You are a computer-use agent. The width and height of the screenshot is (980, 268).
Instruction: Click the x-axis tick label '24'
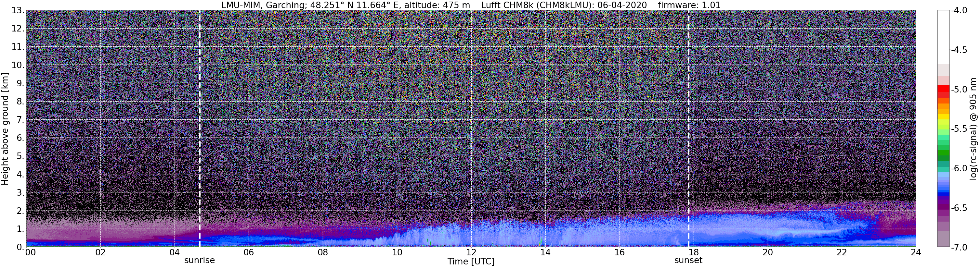916,252
